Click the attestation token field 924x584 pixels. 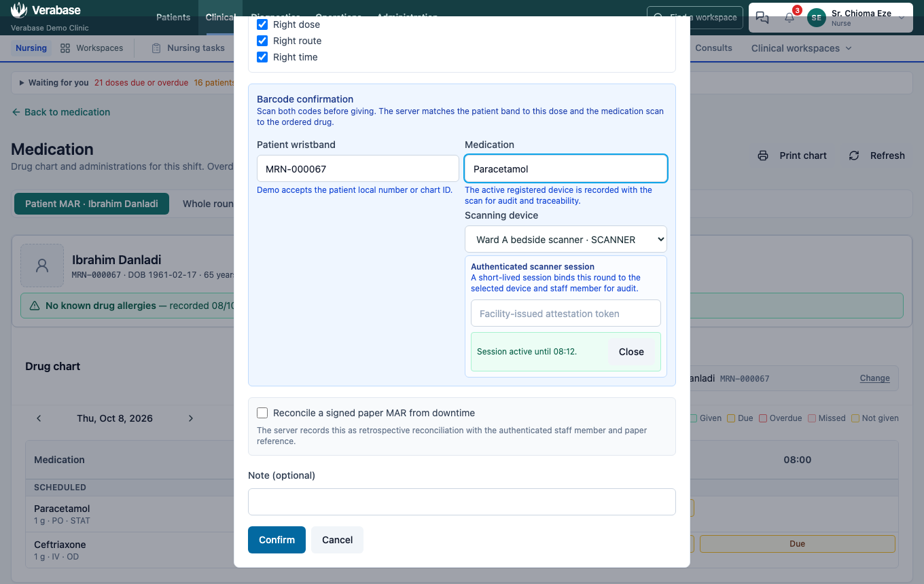coord(566,313)
